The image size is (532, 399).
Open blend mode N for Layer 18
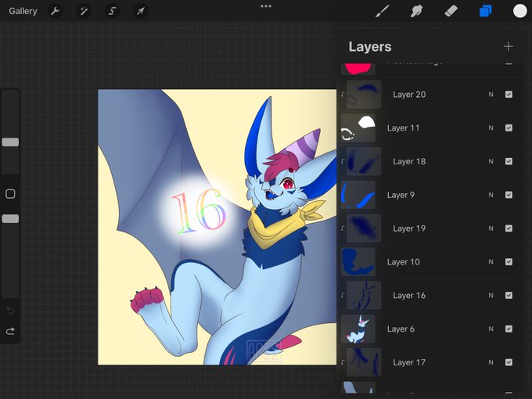click(x=491, y=161)
